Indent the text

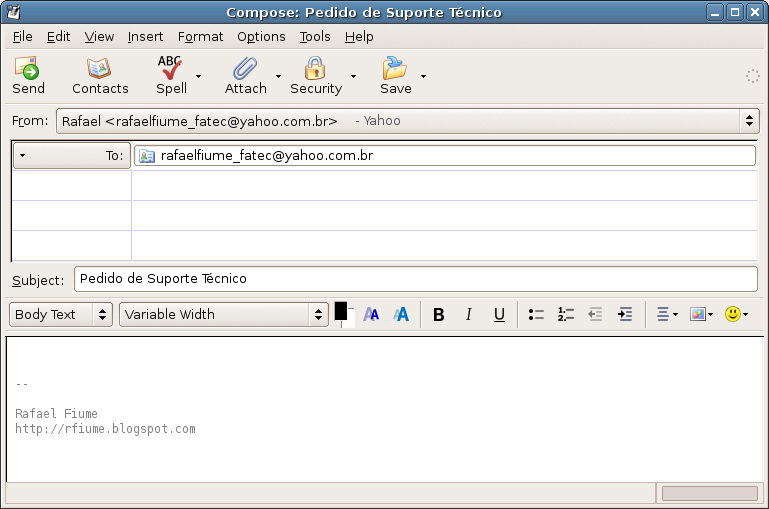click(x=625, y=314)
